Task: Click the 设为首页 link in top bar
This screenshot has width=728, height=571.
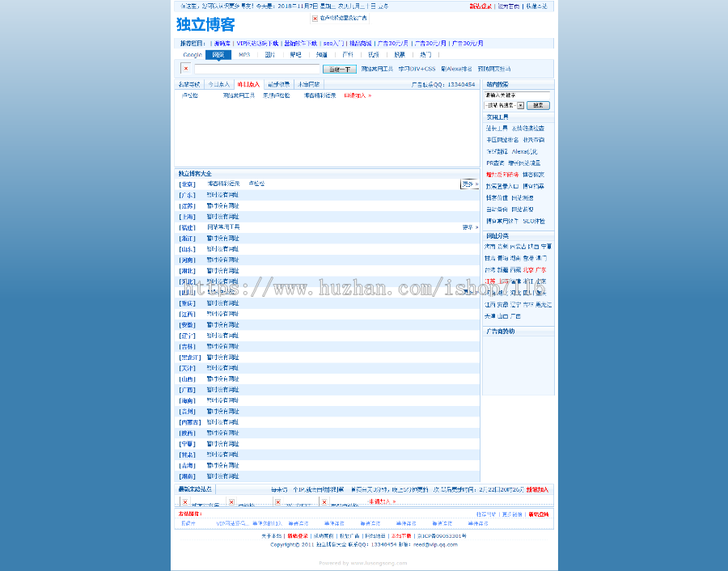Action: (509, 6)
